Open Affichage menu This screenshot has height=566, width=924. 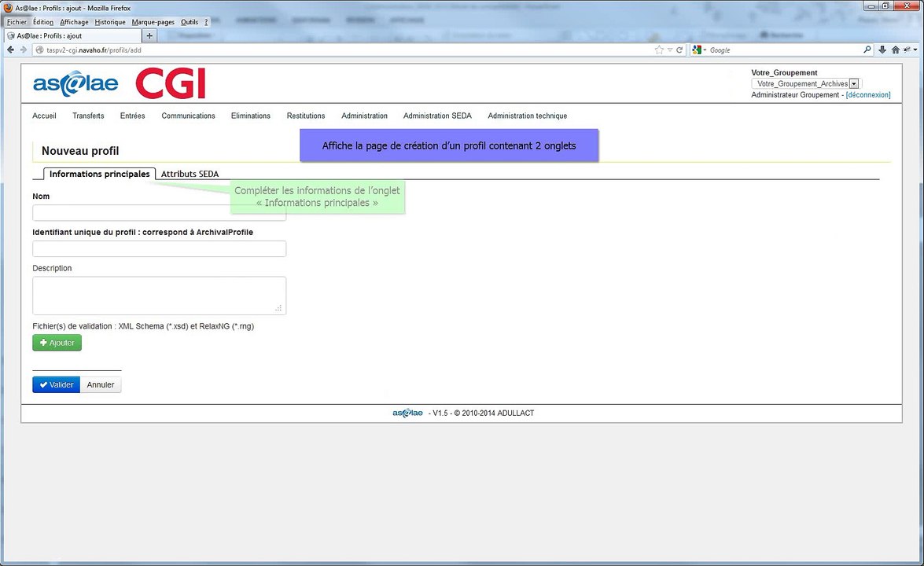click(74, 22)
